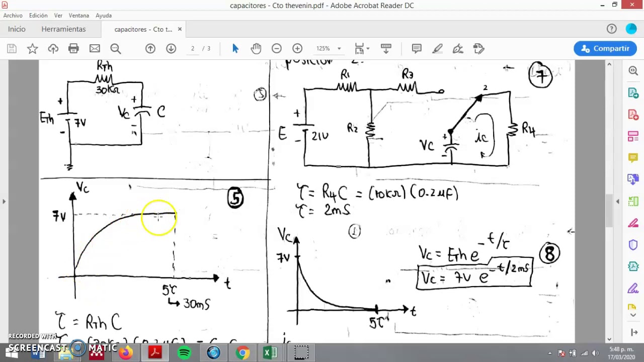
Task: Activate the selection arrow tool
Action: (x=235, y=48)
